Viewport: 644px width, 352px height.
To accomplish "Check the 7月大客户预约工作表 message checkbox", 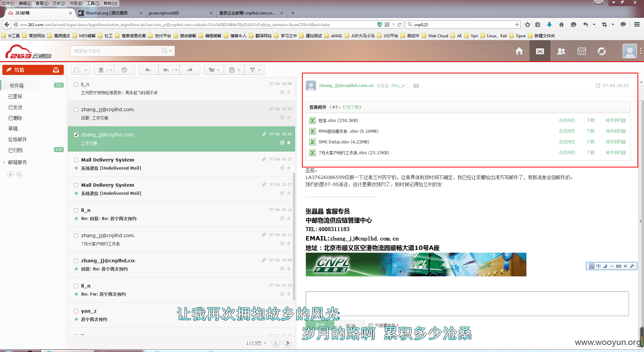I will [76, 235].
